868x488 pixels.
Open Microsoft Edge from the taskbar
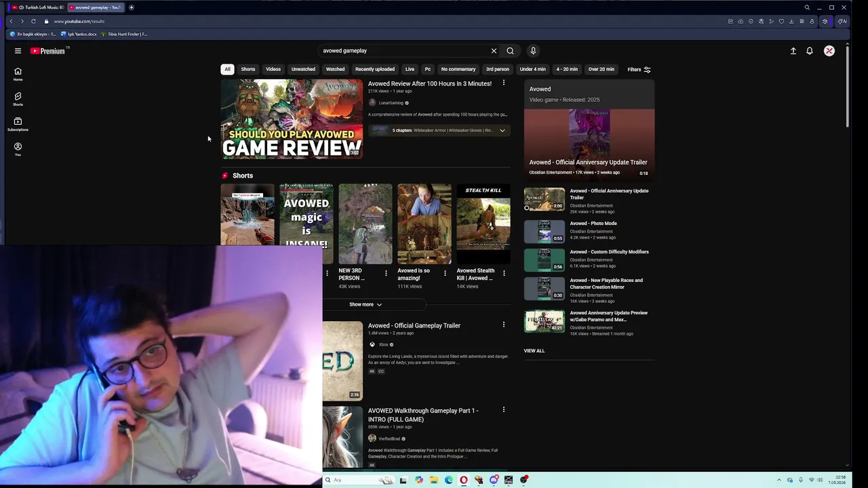tap(449, 480)
